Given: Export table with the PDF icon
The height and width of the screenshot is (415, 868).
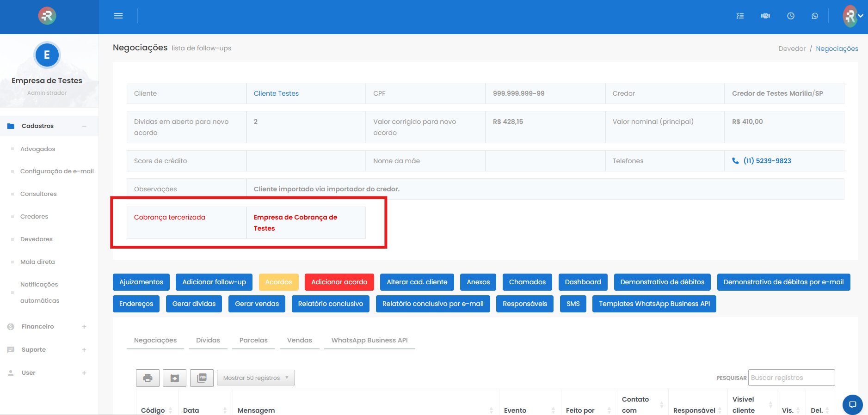Looking at the screenshot, I should (x=202, y=378).
